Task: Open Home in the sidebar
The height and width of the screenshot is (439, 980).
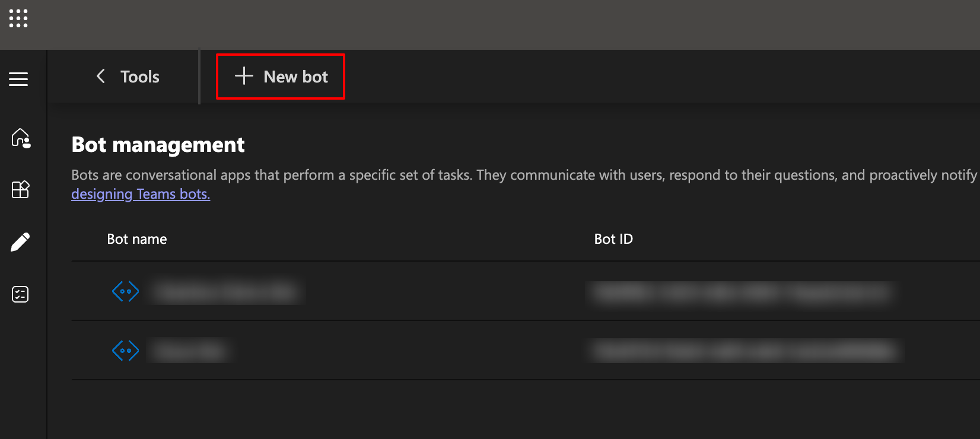Action: pos(21,138)
